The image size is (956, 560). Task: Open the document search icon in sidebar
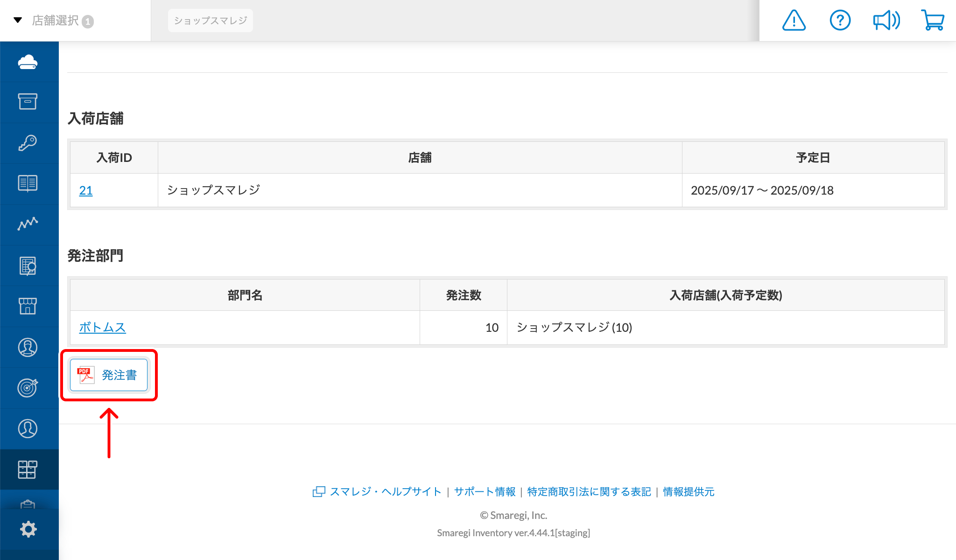pyautogui.click(x=29, y=265)
